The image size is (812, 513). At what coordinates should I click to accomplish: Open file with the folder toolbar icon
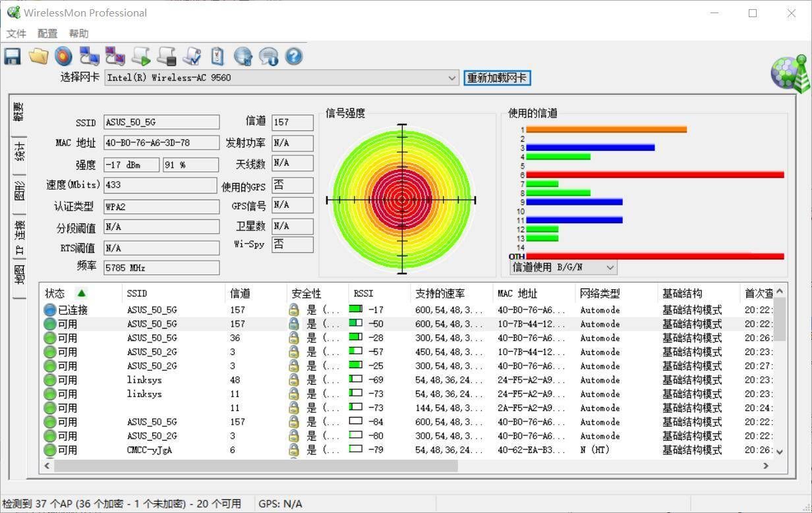(x=38, y=56)
